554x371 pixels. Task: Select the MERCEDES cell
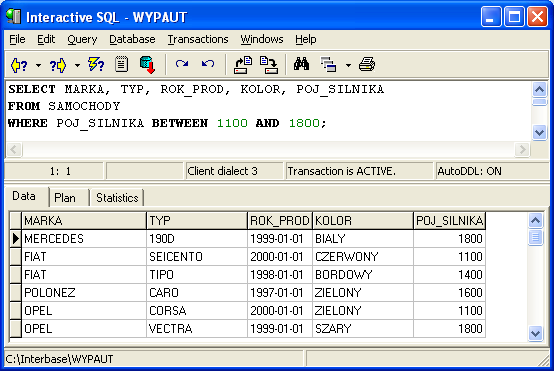[x=84, y=239]
